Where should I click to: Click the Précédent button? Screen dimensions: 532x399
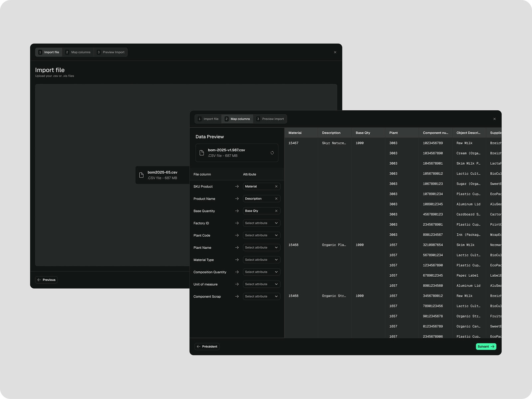[207, 346]
